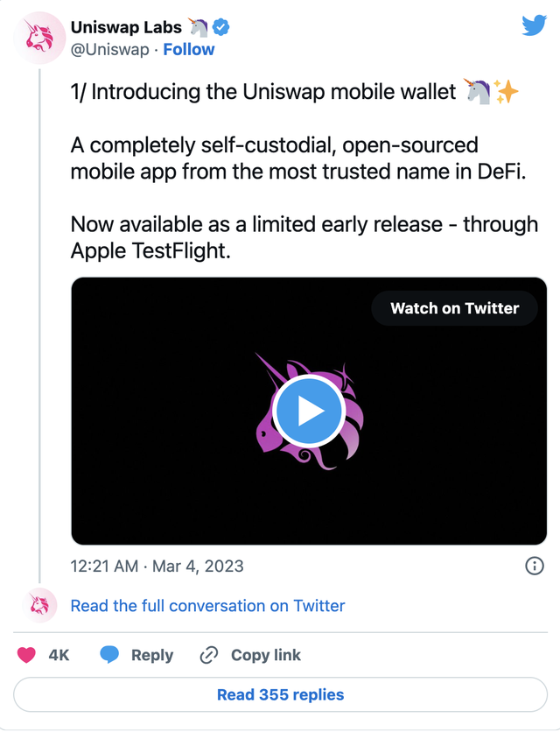Play the Uniswap wallet video
Image resolution: width=560 pixels, height=732 pixels.
pos(309,410)
